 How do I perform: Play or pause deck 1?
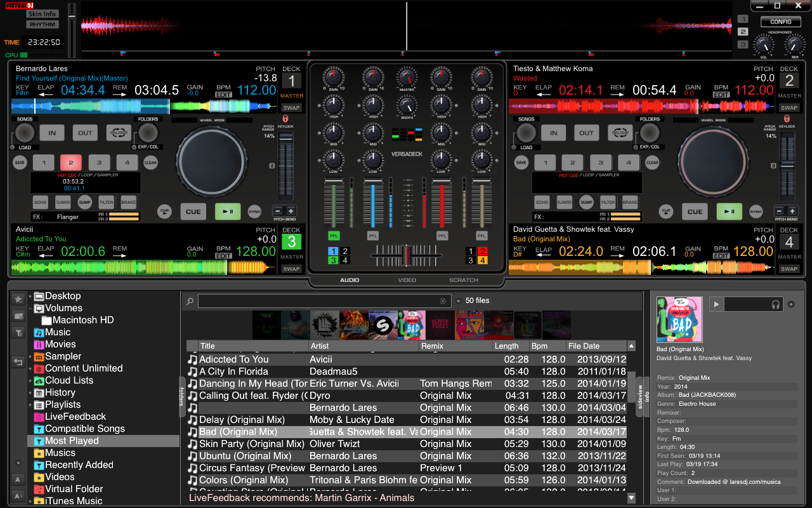[x=228, y=211]
